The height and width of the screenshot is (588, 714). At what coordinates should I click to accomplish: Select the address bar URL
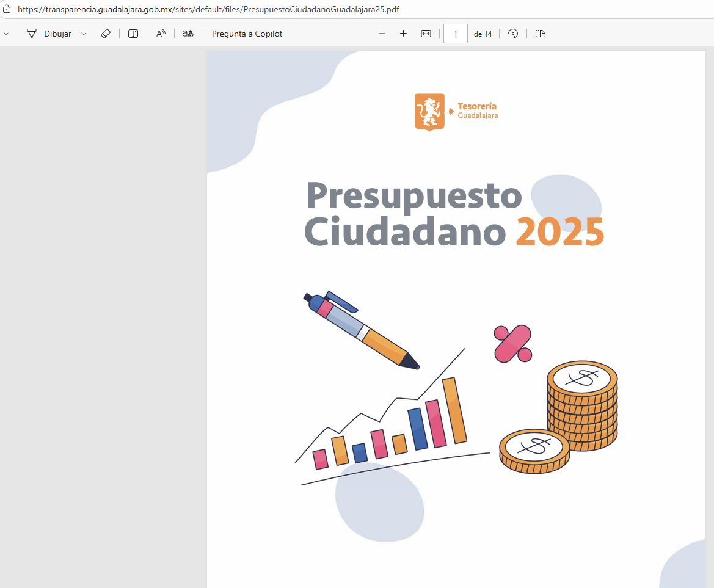(208, 10)
